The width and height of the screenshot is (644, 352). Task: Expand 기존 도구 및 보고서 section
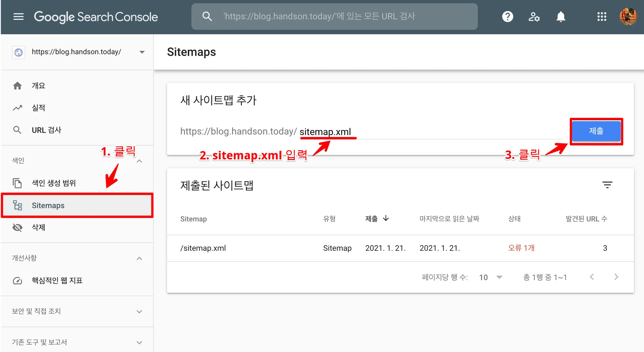pos(139,342)
